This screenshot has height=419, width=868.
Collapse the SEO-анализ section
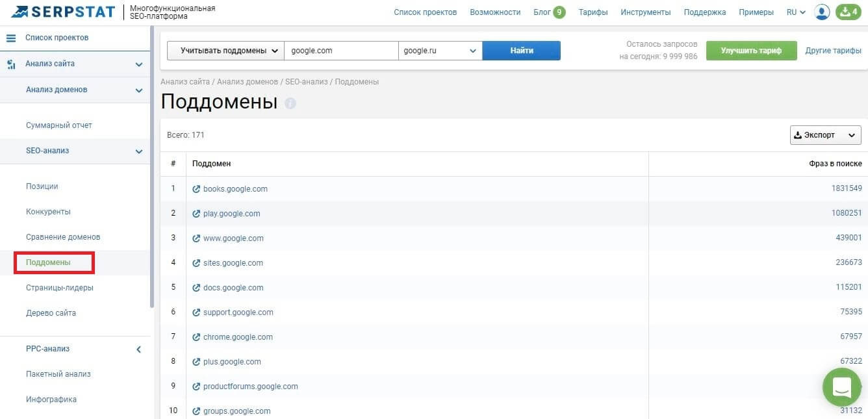pos(138,151)
